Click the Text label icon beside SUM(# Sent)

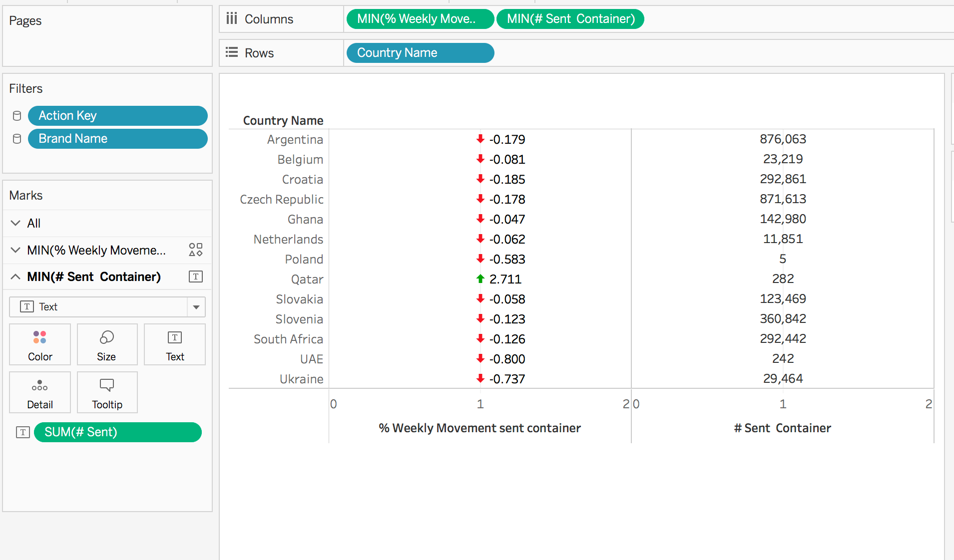[22, 432]
